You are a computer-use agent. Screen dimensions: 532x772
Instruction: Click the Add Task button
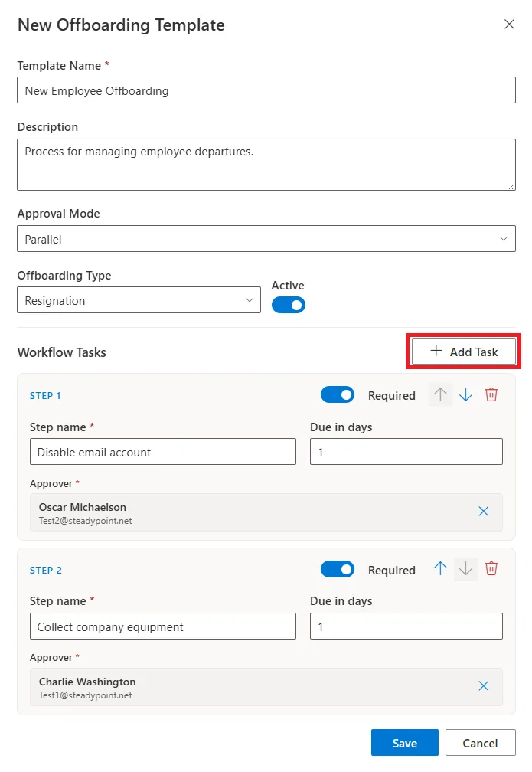(464, 352)
